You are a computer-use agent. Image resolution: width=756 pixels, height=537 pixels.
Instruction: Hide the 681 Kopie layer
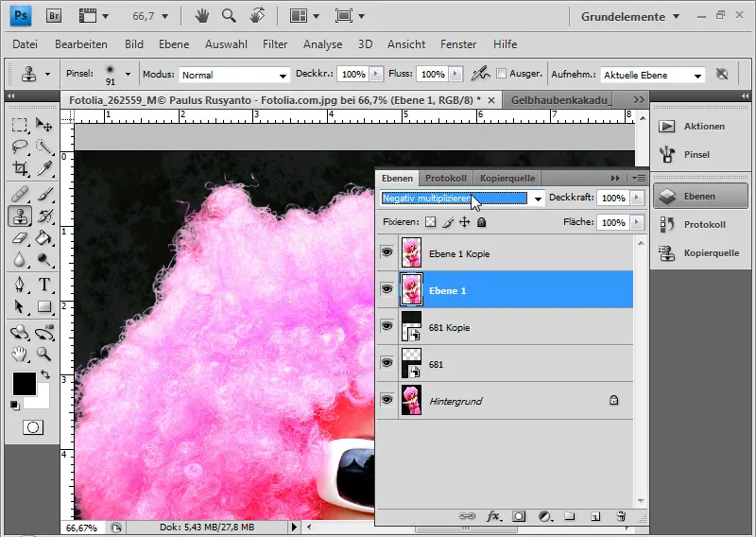click(387, 325)
